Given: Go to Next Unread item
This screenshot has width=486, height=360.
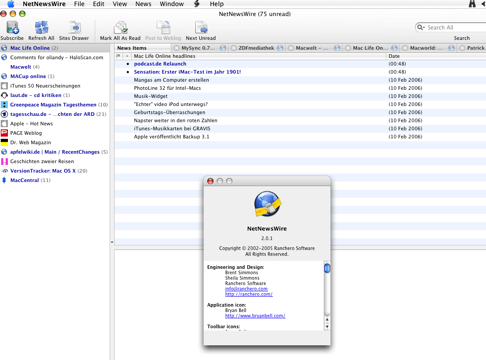Looking at the screenshot, I should coord(201,27).
